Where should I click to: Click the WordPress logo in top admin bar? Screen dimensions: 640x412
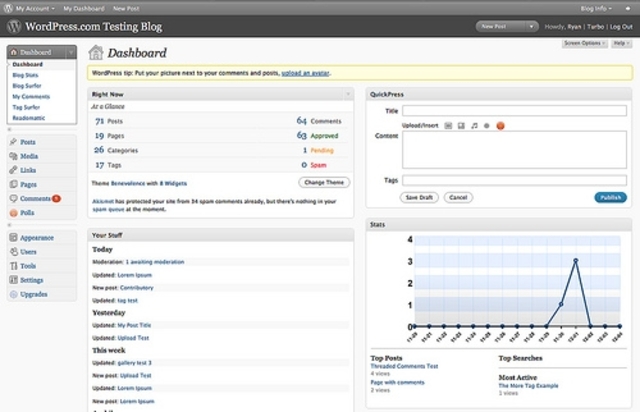(x=8, y=8)
